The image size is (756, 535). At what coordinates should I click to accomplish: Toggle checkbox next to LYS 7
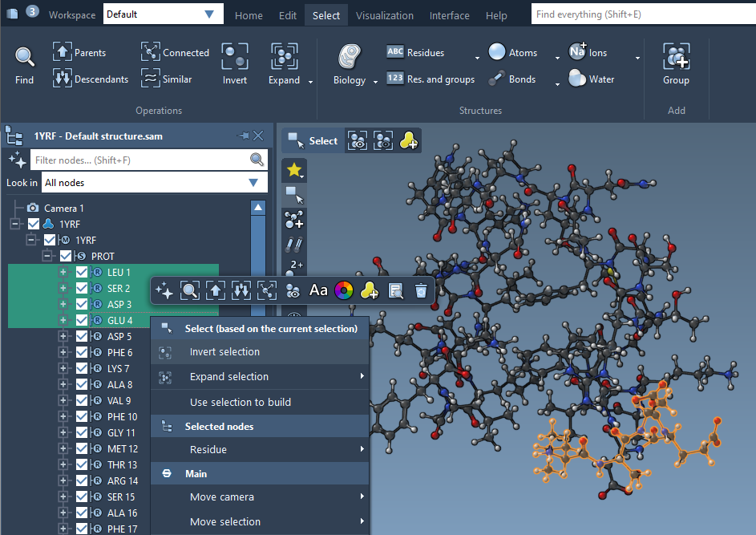click(x=82, y=368)
